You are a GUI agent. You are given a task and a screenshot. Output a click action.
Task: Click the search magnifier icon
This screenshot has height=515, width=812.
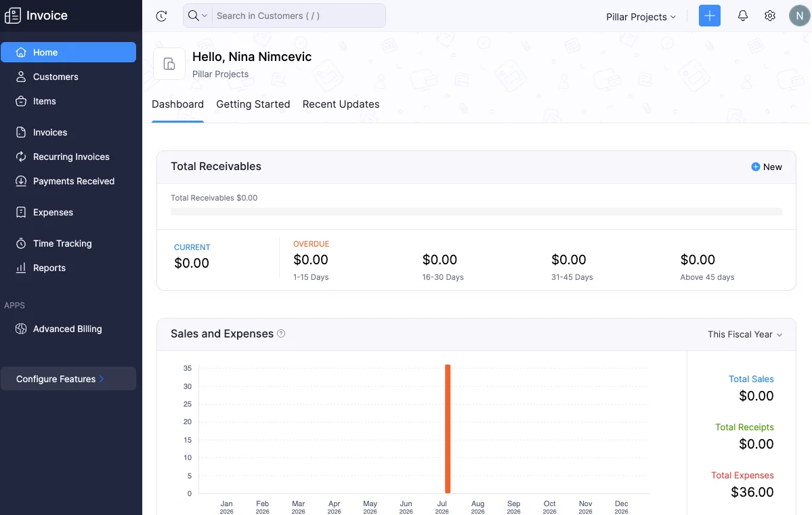pos(193,16)
